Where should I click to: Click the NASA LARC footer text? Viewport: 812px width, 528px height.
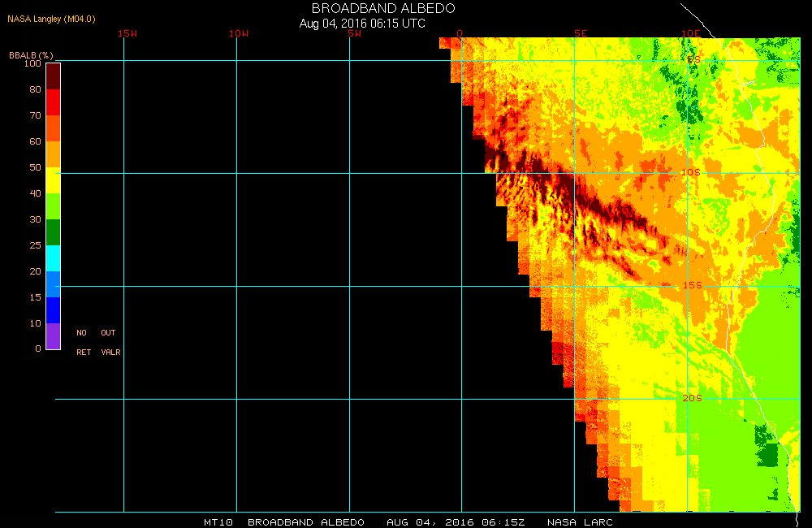580,522
